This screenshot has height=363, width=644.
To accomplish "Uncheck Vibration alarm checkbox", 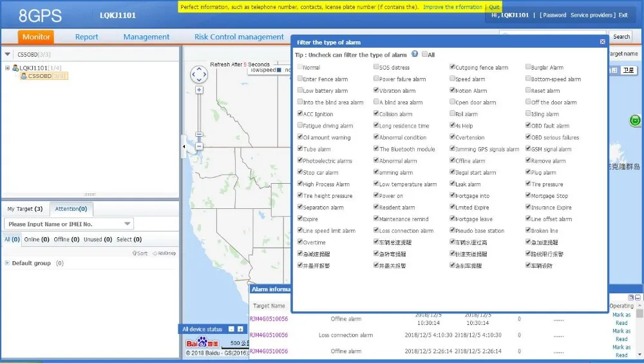I will [x=376, y=90].
